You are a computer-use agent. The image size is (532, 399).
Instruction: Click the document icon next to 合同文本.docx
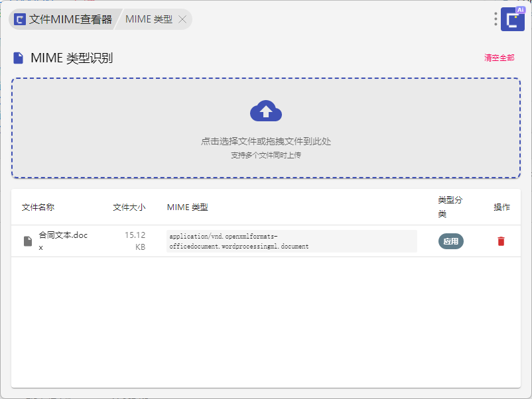click(28, 241)
